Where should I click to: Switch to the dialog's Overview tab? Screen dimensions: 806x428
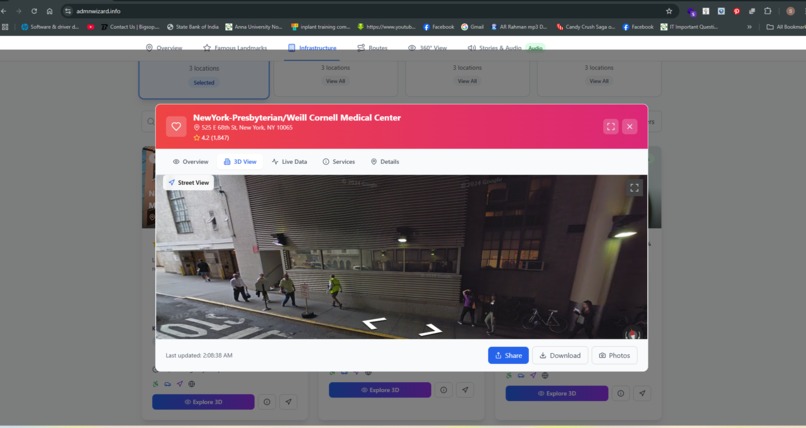(190, 161)
